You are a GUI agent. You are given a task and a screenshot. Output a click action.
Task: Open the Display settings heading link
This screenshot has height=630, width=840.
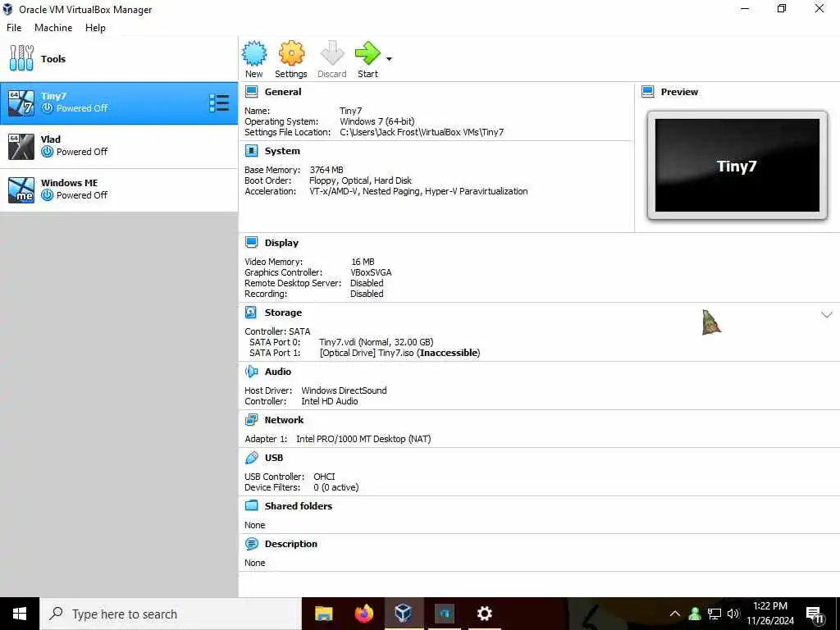click(281, 243)
